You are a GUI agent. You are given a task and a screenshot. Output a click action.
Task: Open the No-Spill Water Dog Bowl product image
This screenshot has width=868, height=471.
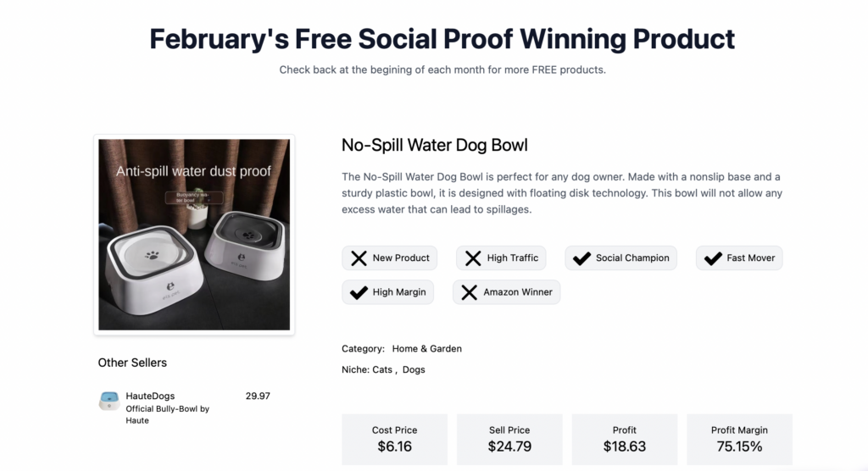194,235
